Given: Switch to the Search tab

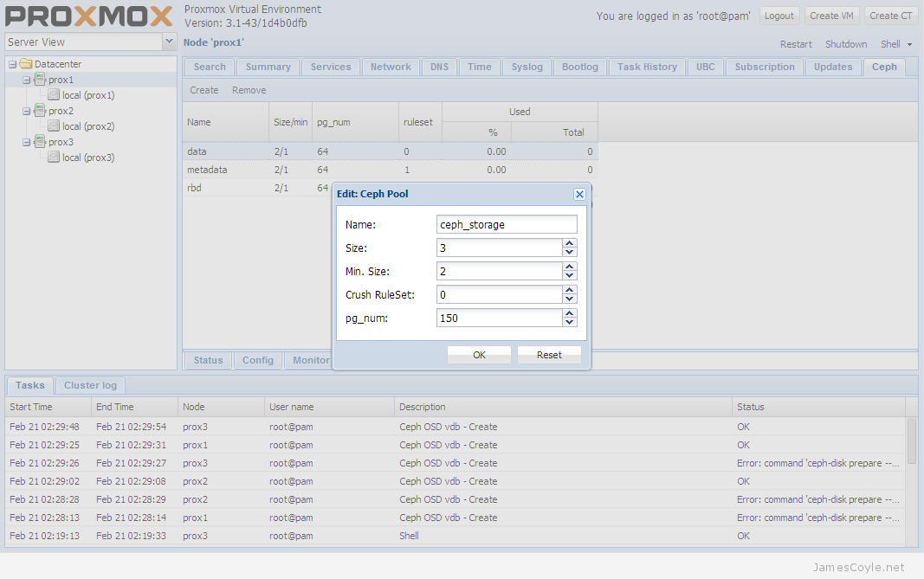Looking at the screenshot, I should 210,68.
